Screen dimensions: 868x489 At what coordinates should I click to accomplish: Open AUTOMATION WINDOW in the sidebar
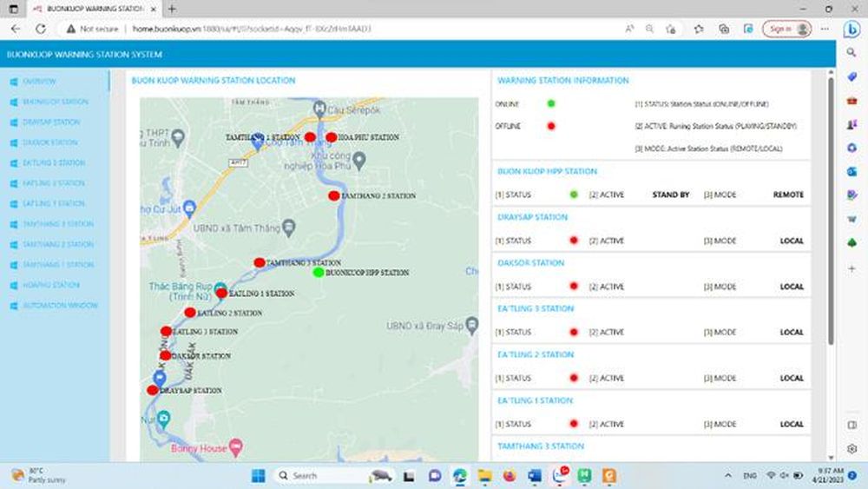pos(60,305)
